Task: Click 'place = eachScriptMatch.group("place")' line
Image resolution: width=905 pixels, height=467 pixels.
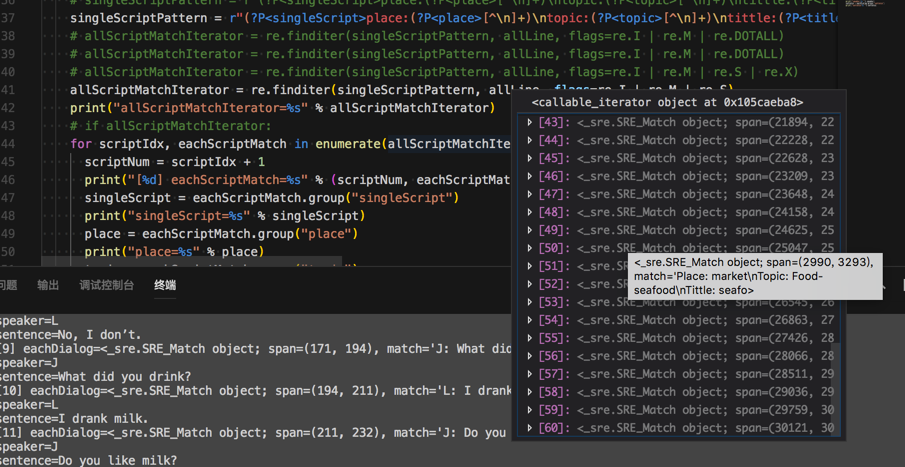Action: [x=221, y=234]
